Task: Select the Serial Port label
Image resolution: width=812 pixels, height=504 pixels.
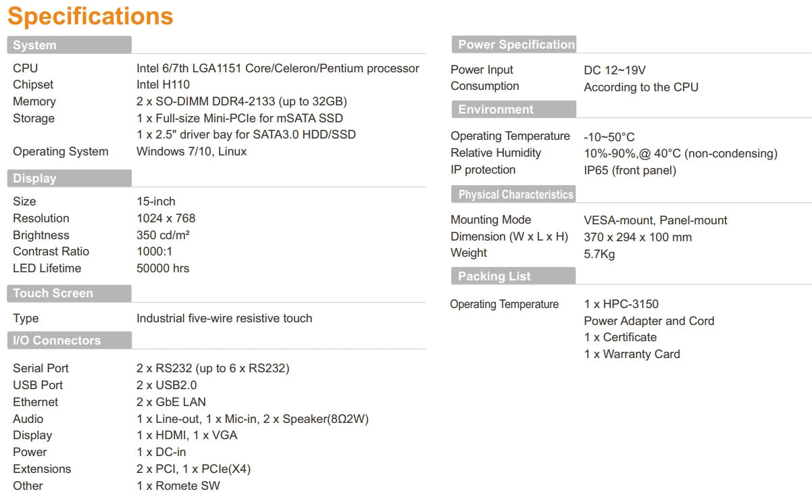Action: coord(41,368)
